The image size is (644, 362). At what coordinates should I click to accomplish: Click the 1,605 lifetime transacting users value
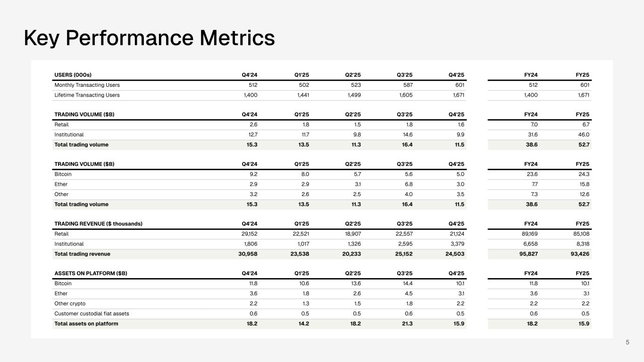click(404, 95)
